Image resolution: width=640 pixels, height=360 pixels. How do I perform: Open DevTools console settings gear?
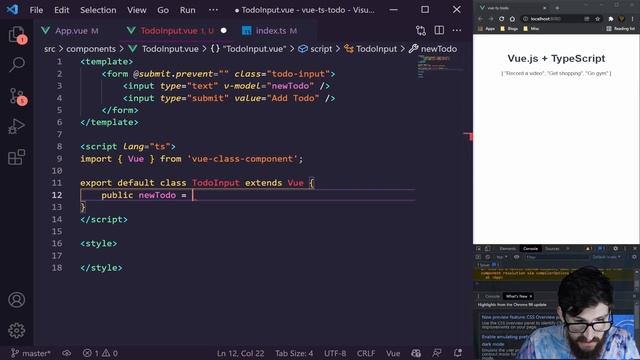[634, 257]
